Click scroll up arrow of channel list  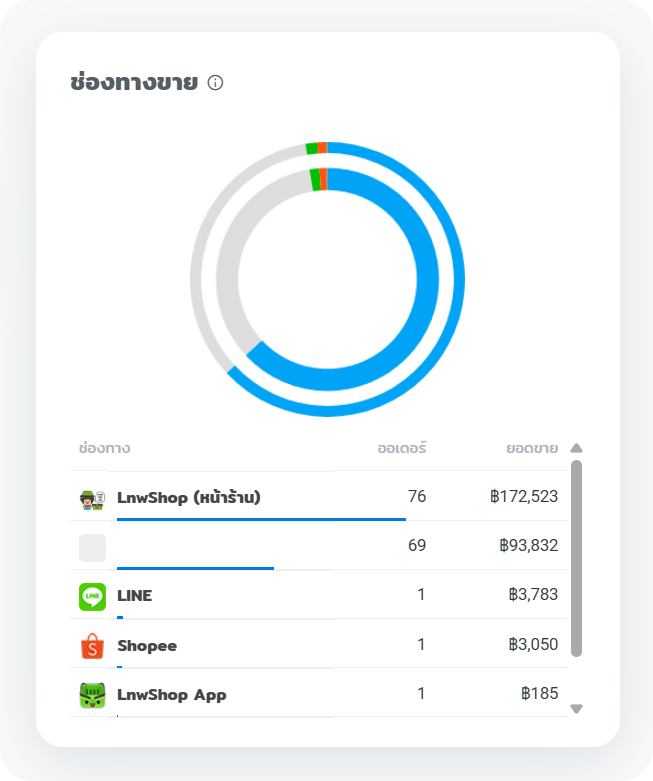[x=576, y=448]
